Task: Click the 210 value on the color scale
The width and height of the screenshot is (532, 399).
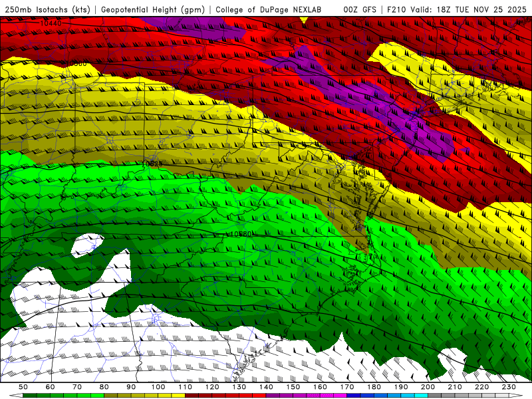Action: coord(455,387)
